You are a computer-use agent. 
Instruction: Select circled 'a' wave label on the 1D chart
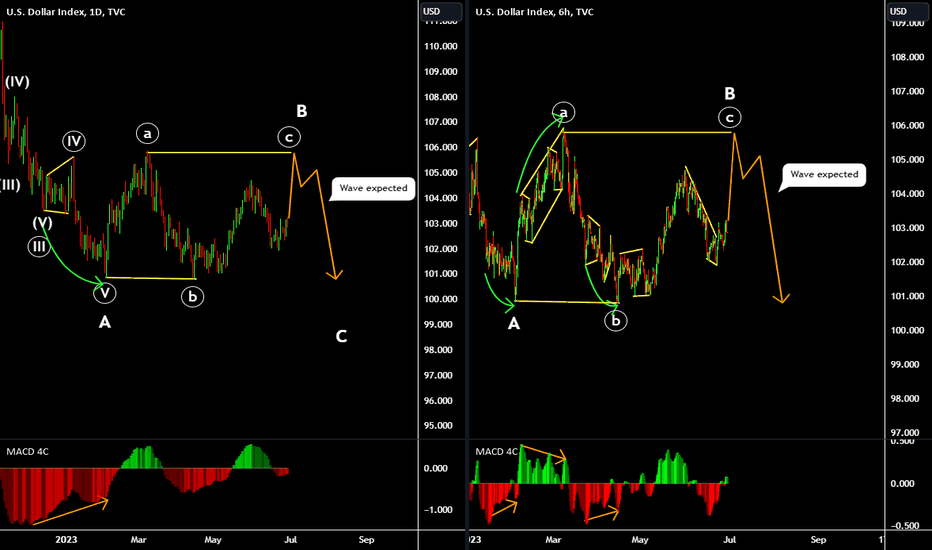[x=147, y=133]
